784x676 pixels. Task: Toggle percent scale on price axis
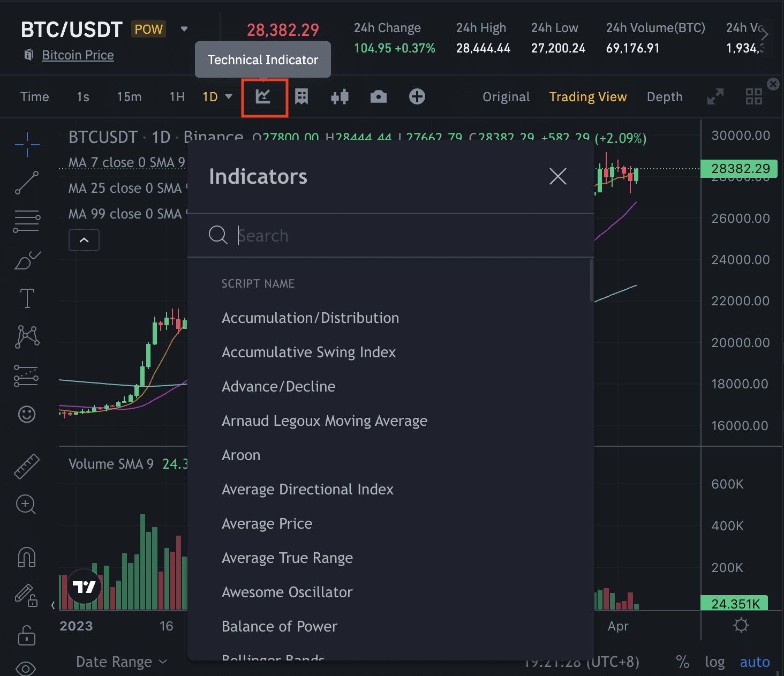point(683,662)
